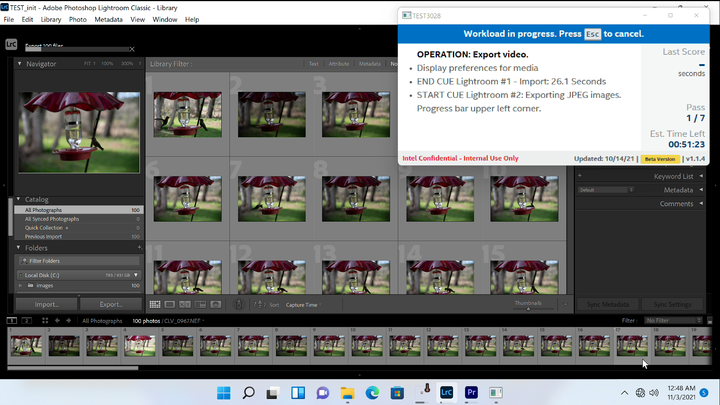The height and width of the screenshot is (405, 720).
Task: Choose Attribute in Library Filter bar
Action: (x=339, y=64)
